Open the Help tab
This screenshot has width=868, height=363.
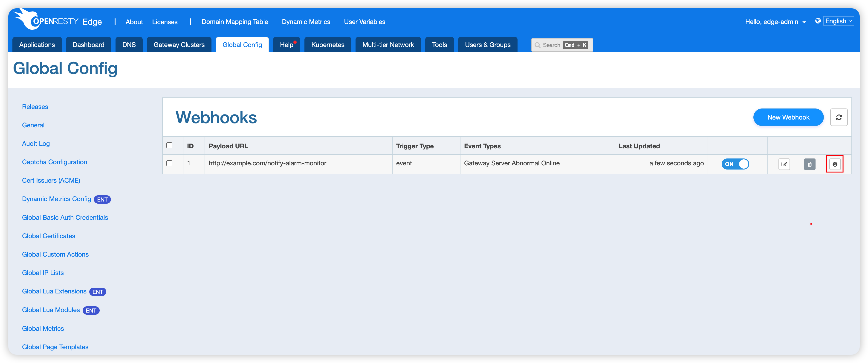[287, 44]
